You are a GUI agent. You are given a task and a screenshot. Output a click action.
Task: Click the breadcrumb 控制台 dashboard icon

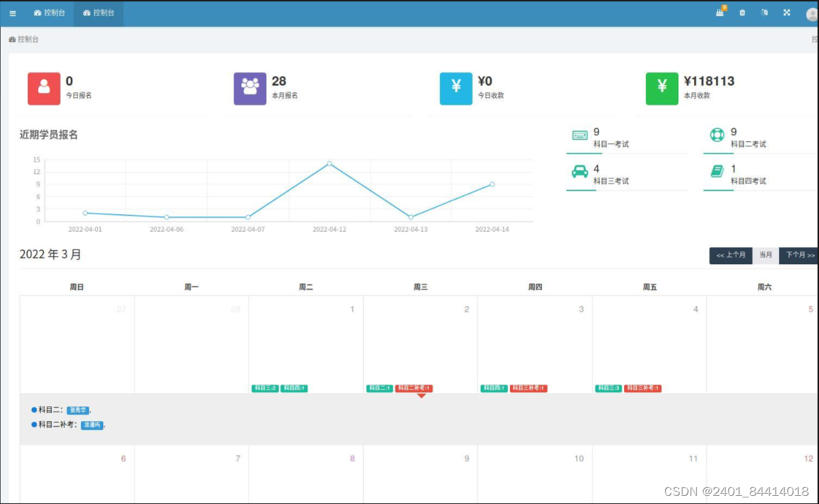12,39
